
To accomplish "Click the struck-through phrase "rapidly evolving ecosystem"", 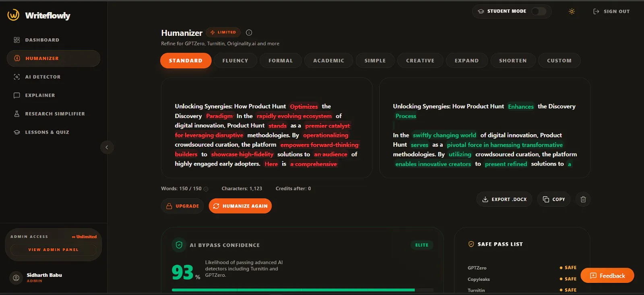I will 294,116.
